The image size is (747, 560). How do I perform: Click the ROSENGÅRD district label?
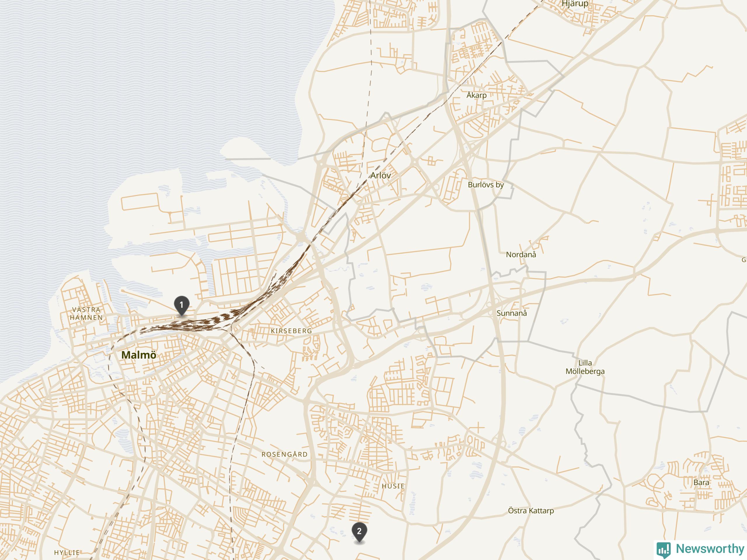click(285, 454)
